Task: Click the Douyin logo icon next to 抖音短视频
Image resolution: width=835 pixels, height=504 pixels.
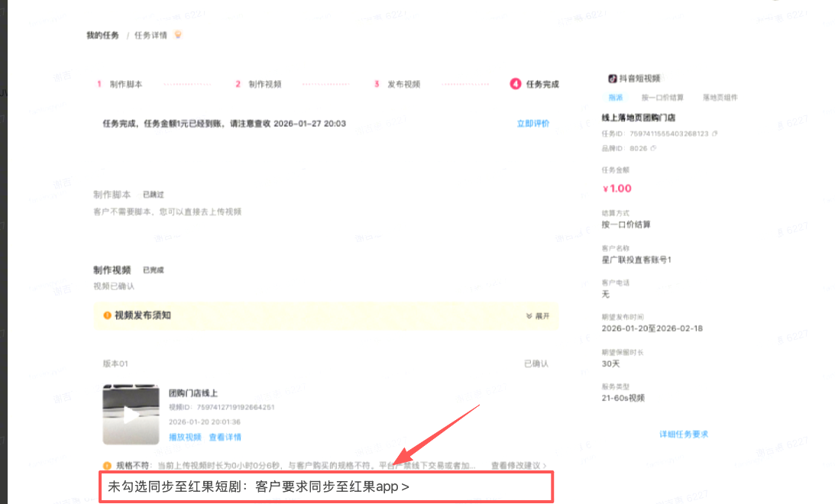Action: tap(612, 79)
